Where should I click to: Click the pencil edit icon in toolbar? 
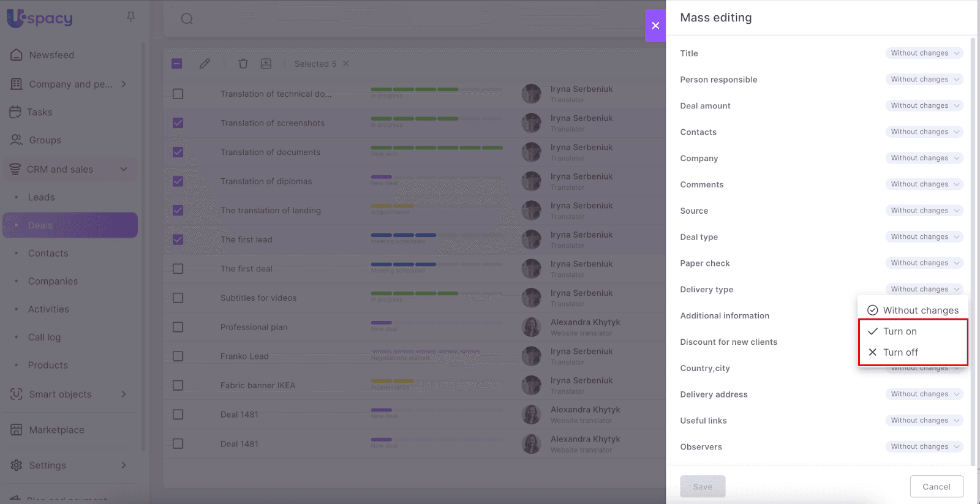205,64
